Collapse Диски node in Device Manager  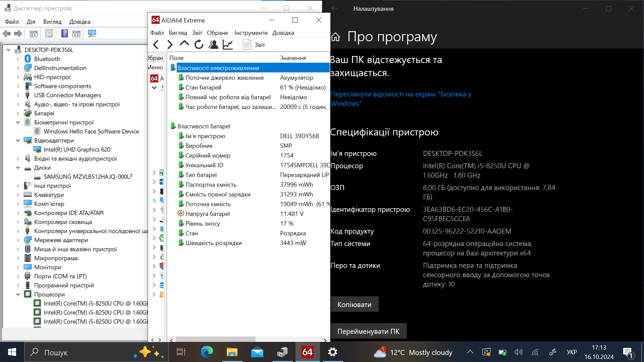point(18,168)
